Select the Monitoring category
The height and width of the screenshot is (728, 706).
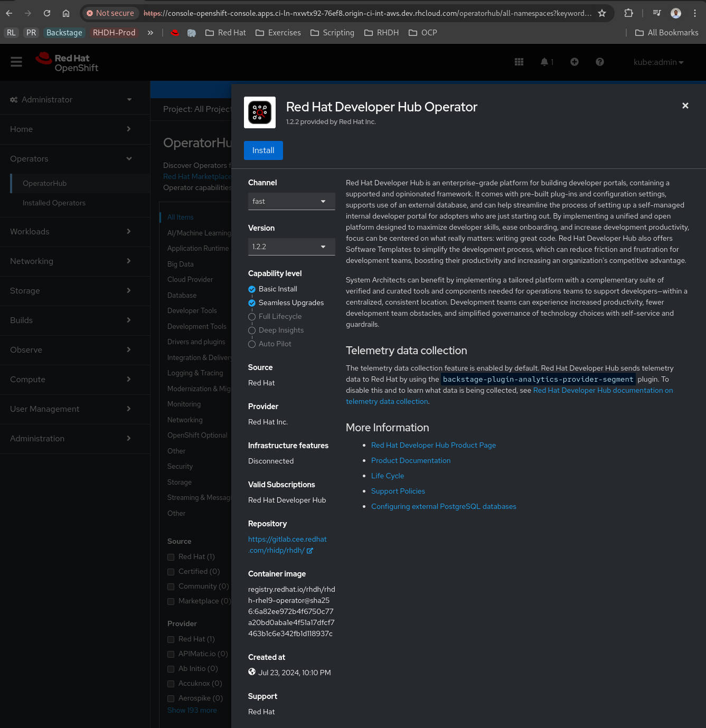[184, 404]
